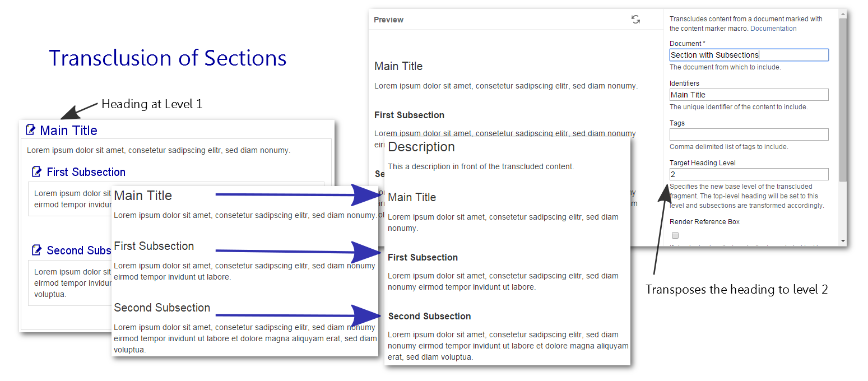The height and width of the screenshot is (381, 868).
Task: Focus the Document field containing Section with Subsections
Action: click(x=749, y=55)
